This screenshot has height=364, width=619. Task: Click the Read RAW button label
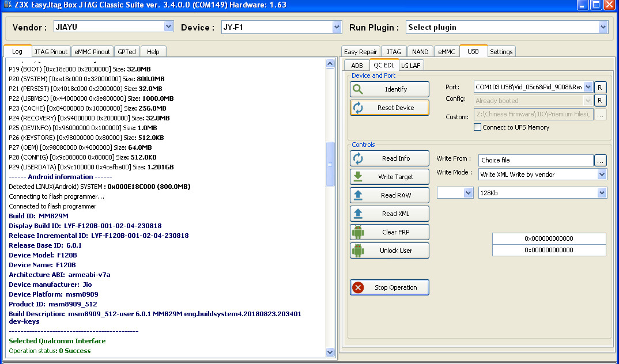(396, 195)
